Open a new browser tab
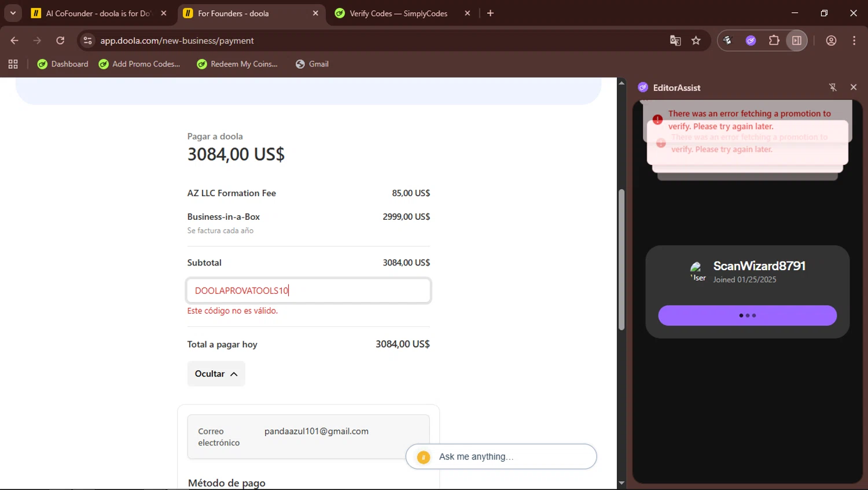This screenshot has width=868, height=490. pos(490,13)
